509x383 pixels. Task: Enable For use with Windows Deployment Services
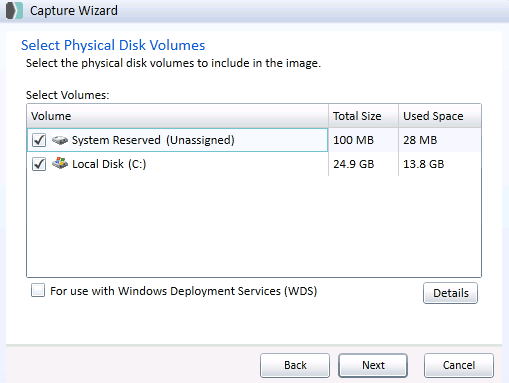[x=38, y=290]
